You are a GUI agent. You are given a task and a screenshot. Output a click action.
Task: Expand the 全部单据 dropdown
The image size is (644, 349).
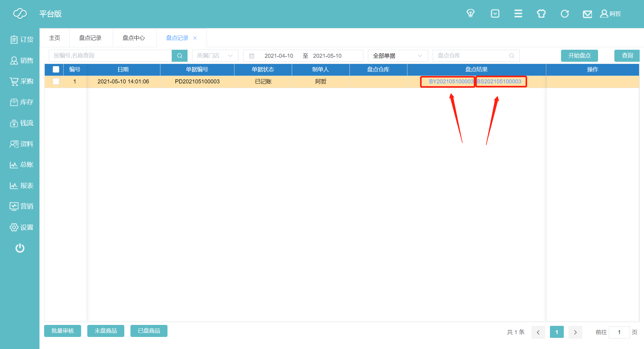coord(397,56)
